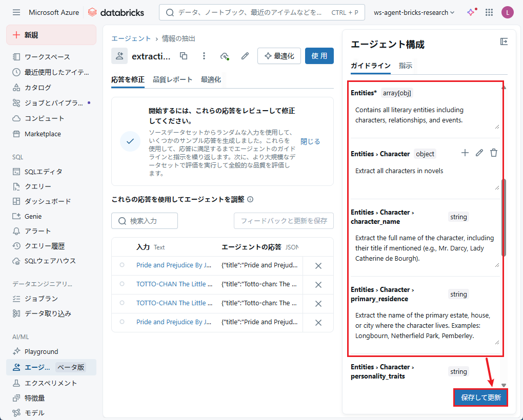Switch to the 指示 tab
The height and width of the screenshot is (420, 523).
point(405,66)
